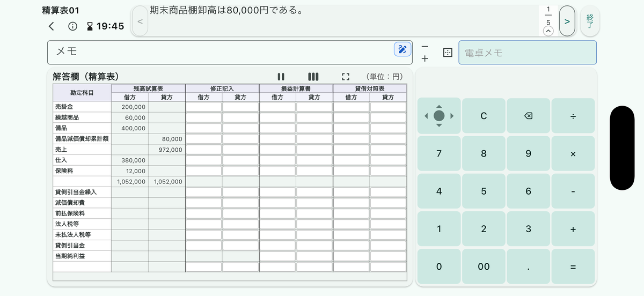Viewport: 644px width, 296px height.
Task: Click 貸倒引当金繰入 損益計算書 借方 cell
Action: 277,192
